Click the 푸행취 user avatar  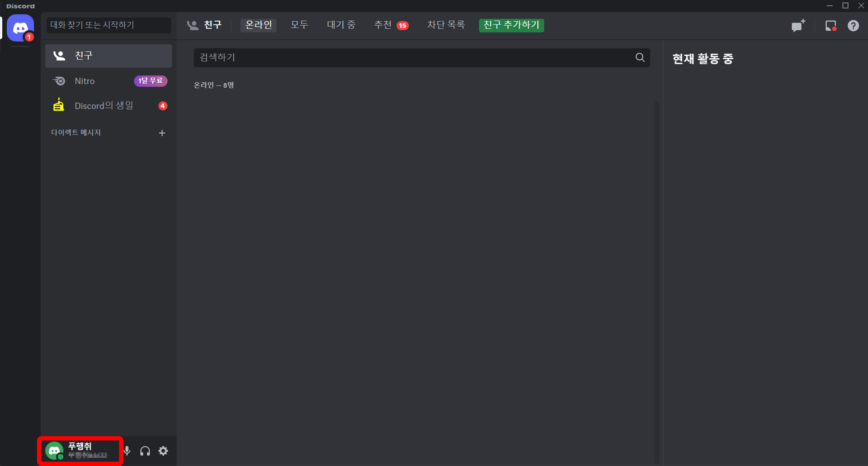tap(54, 451)
